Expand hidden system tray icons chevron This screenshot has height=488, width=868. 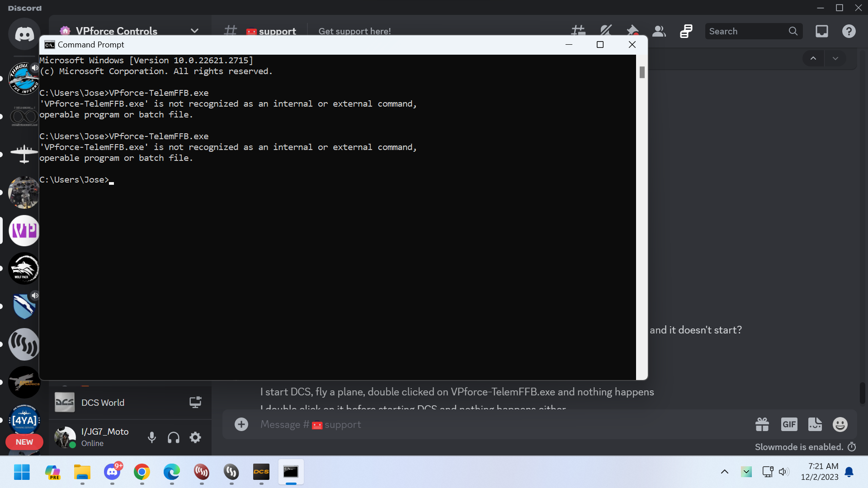click(724, 472)
